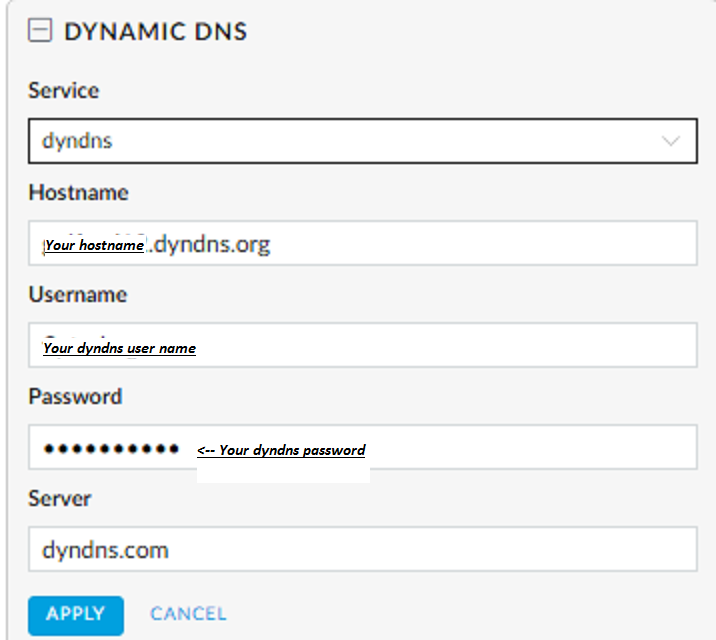Click the chevron arrow in Service box
The image size is (716, 640).
671,141
